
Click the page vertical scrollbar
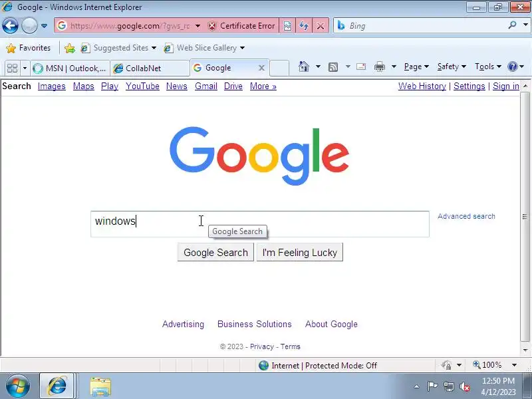pyautogui.click(x=525, y=217)
